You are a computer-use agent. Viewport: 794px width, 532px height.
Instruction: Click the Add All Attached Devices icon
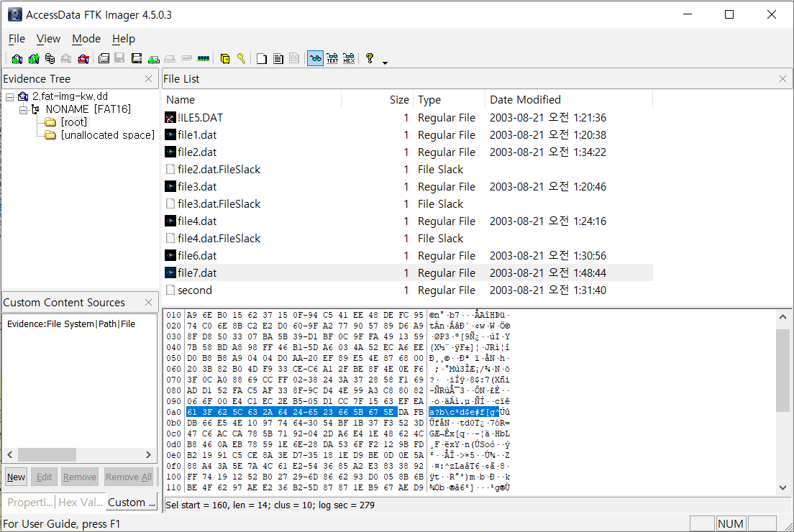pyautogui.click(x=34, y=59)
